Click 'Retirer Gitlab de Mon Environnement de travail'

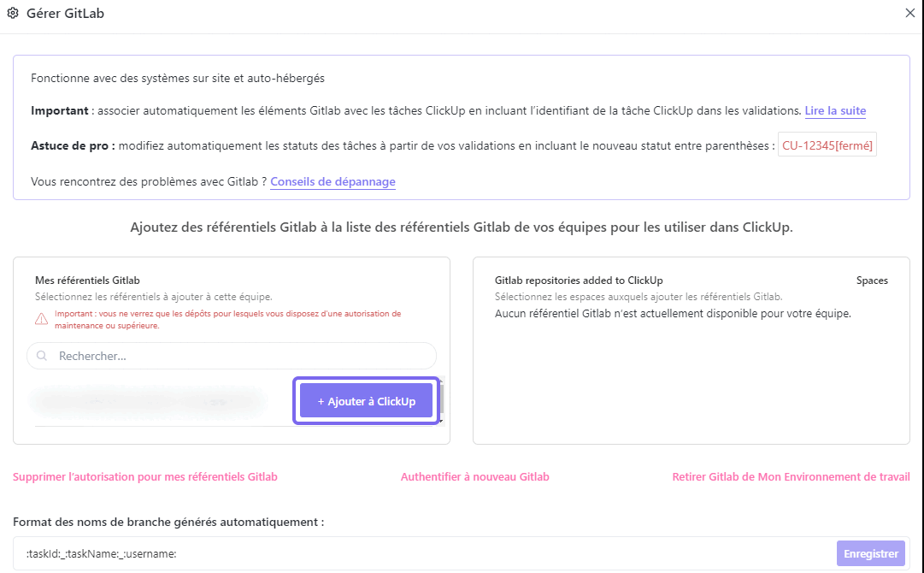(x=791, y=476)
